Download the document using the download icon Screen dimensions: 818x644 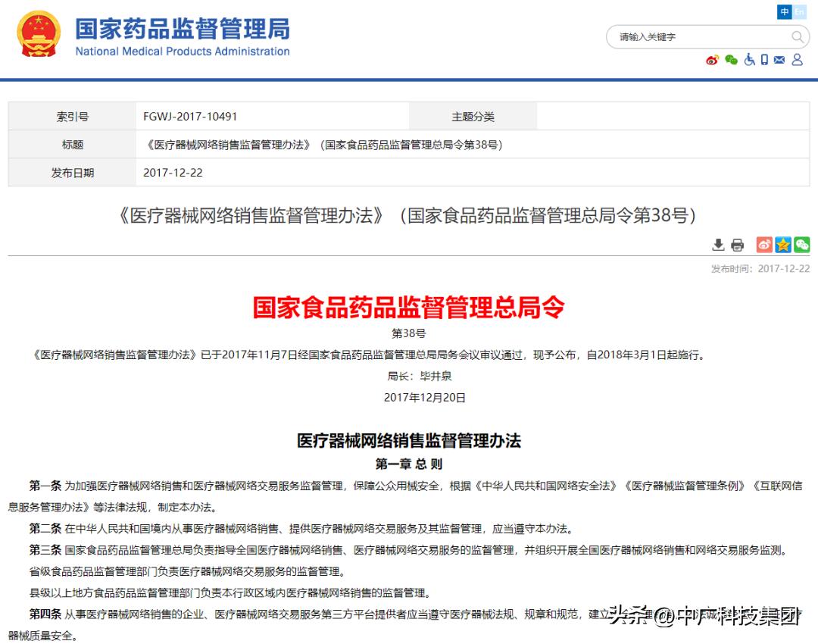coord(717,245)
